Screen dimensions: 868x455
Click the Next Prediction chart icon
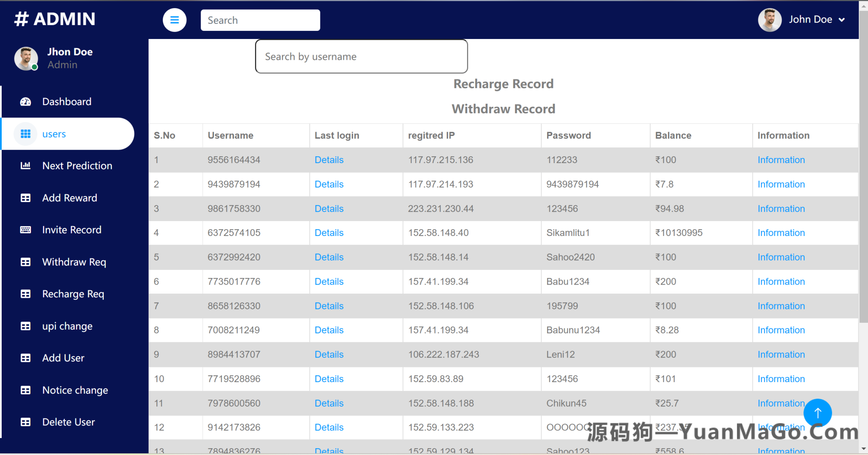[x=25, y=166]
